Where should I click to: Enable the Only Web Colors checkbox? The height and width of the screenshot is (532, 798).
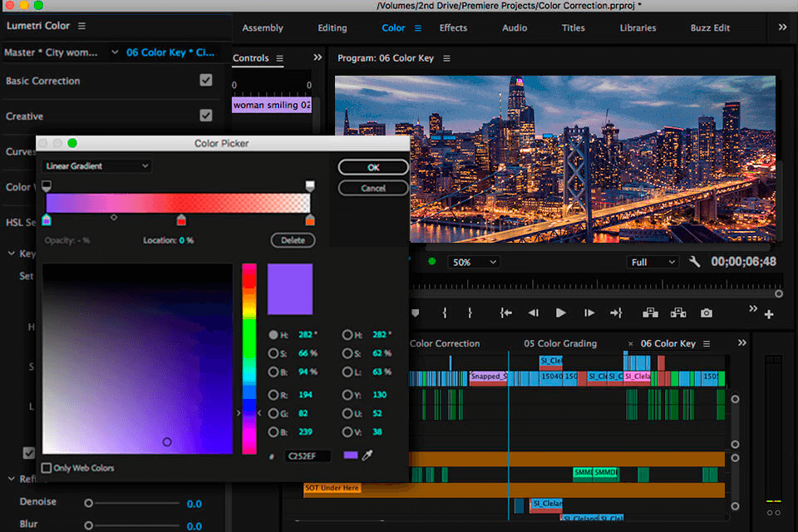[47, 468]
